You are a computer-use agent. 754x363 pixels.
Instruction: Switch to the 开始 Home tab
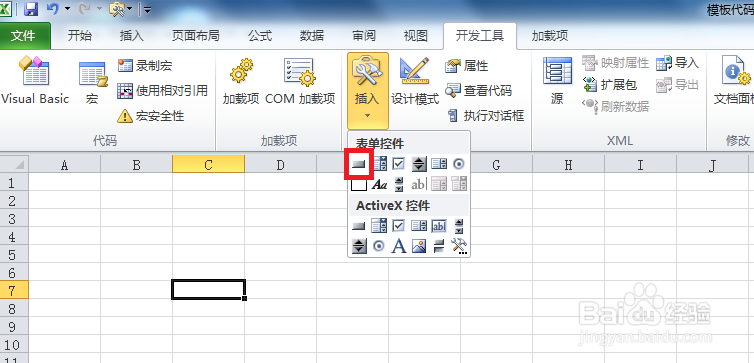[x=79, y=36]
